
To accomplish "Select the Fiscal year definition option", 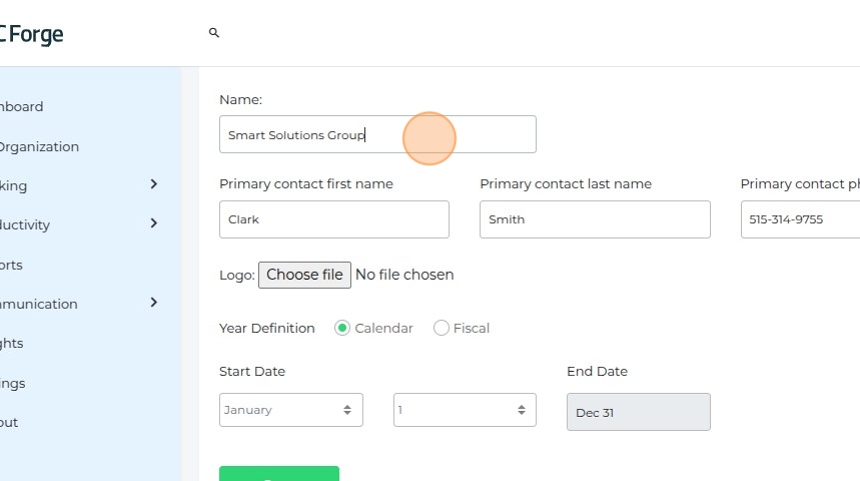I will click(442, 328).
